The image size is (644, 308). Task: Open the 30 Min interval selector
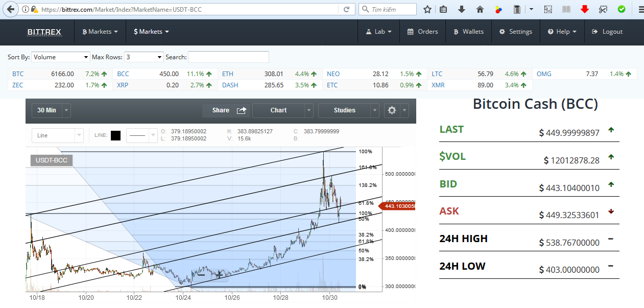point(51,110)
